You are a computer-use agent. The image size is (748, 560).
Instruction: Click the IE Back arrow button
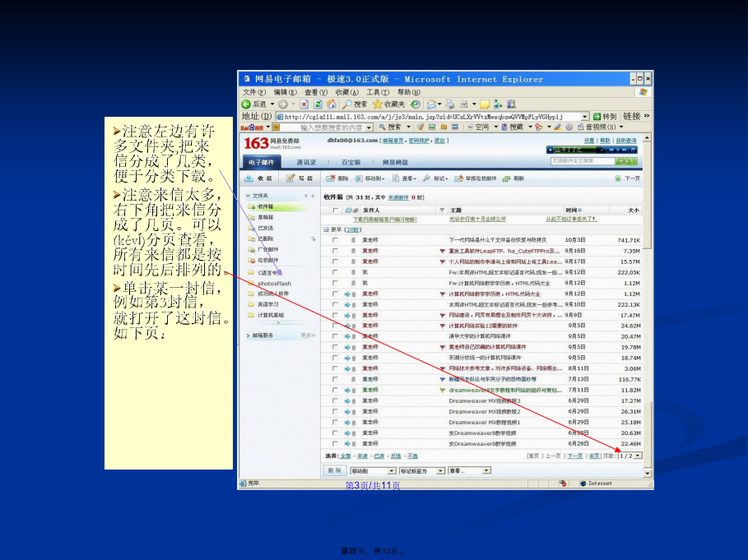coord(246,104)
